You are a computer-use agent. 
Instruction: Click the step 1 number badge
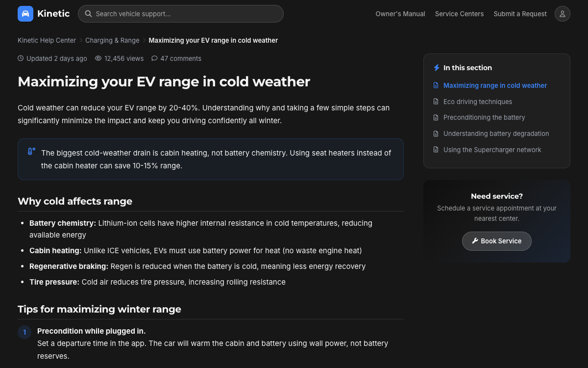tap(24, 332)
